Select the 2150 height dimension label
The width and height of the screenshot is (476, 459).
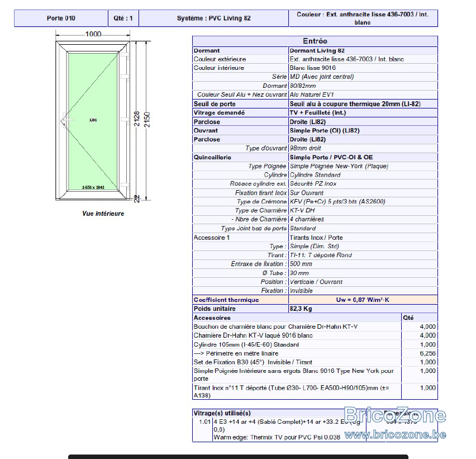click(x=147, y=120)
